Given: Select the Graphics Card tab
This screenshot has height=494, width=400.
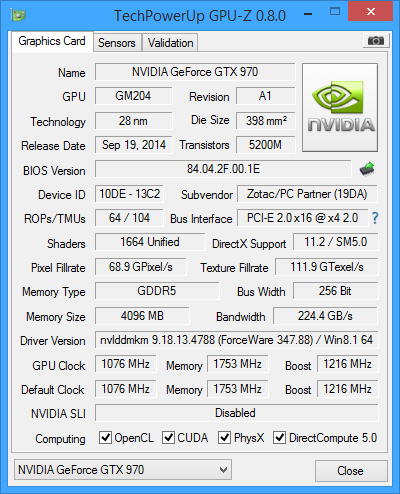Looking at the screenshot, I should click(x=52, y=41).
